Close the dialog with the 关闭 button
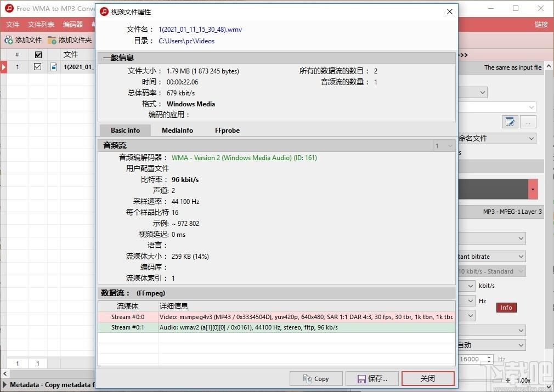The width and height of the screenshot is (554, 392). tap(428, 379)
